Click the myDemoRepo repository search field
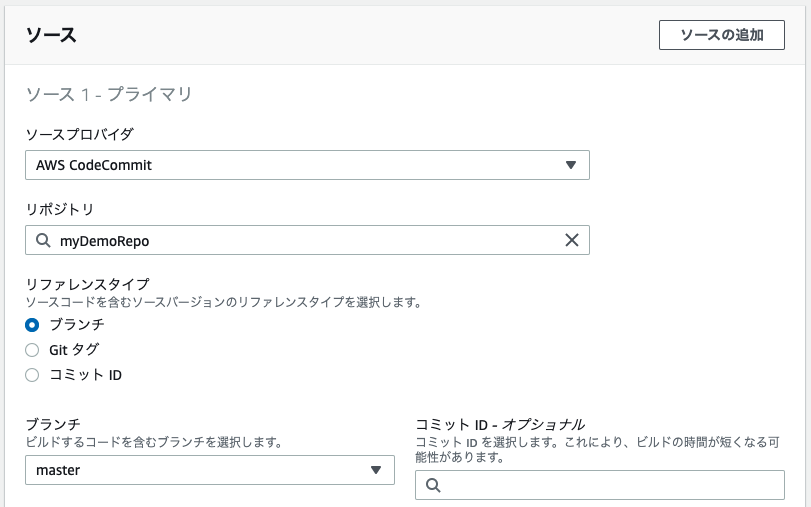The width and height of the screenshot is (811, 507). (307, 240)
